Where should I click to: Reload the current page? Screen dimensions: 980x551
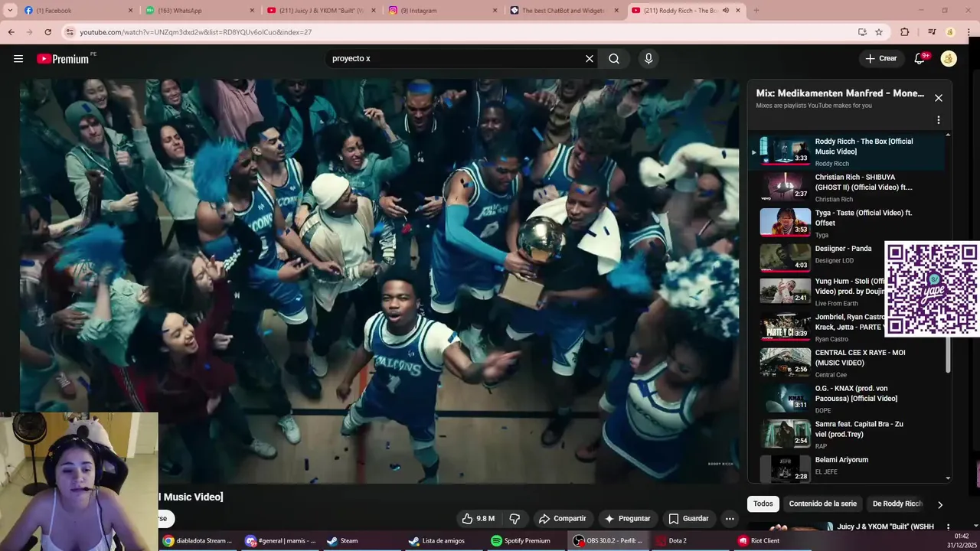tap(47, 32)
